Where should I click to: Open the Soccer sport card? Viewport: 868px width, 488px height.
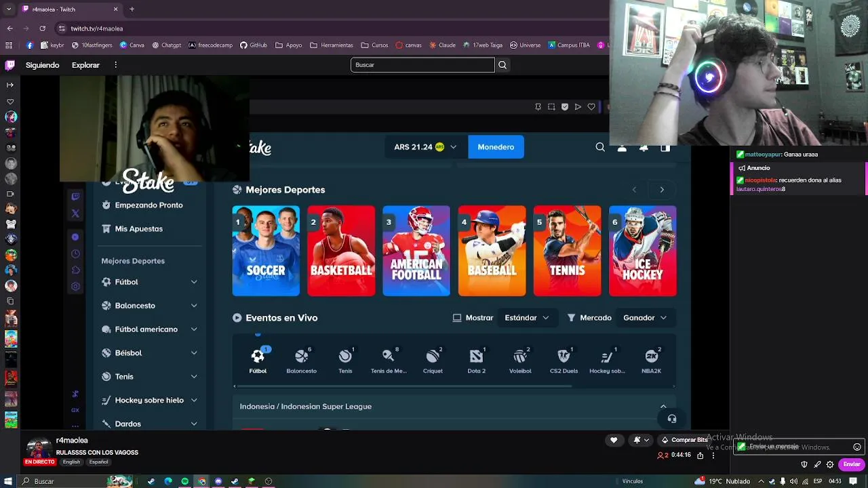[266, 251]
